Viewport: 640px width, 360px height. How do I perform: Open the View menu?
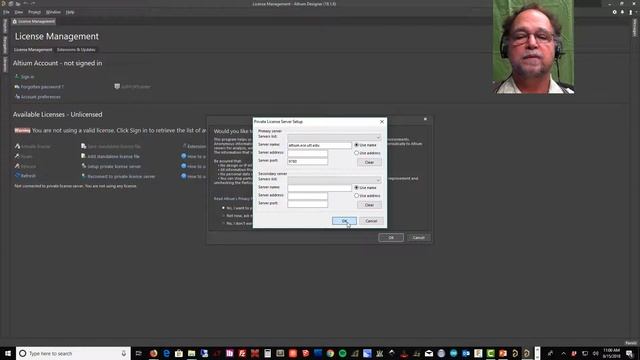(19, 12)
